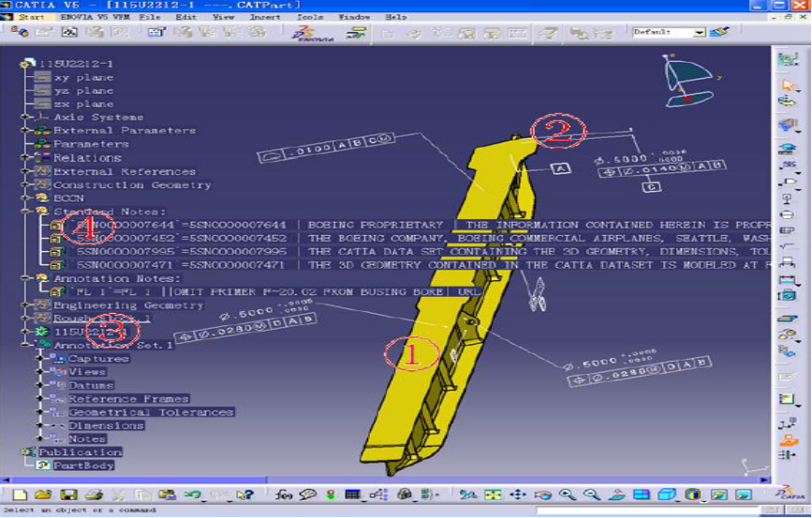Select the Pan view tool
812x518 pixels.
point(517,495)
